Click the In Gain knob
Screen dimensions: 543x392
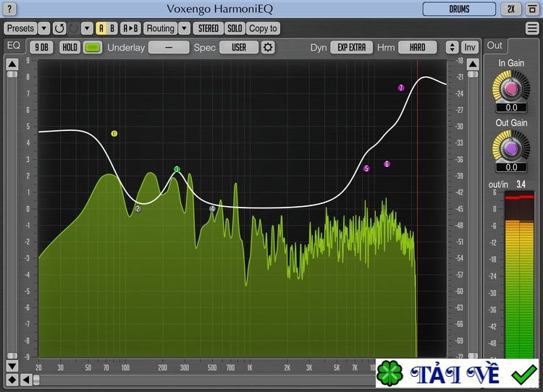click(511, 89)
